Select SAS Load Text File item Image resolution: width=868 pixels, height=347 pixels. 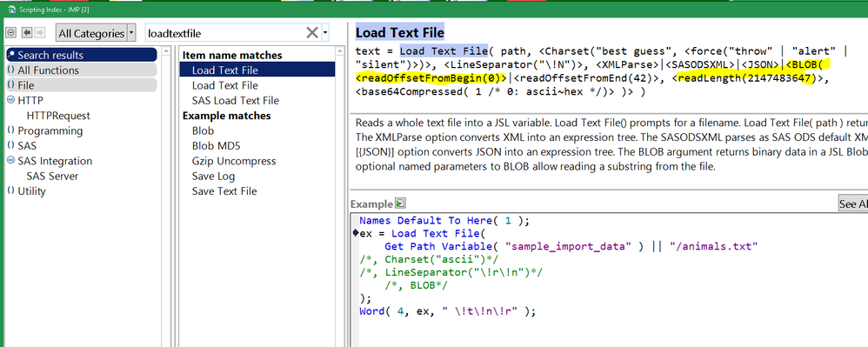coord(236,100)
